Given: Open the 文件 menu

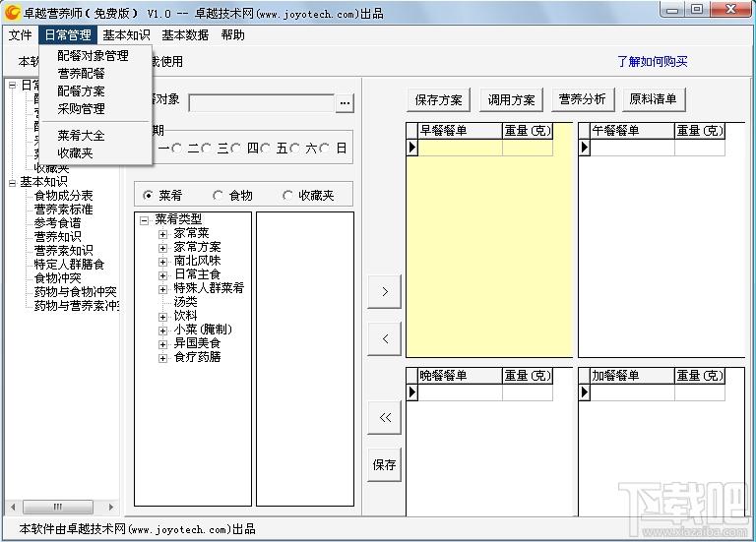Looking at the screenshot, I should coord(21,35).
